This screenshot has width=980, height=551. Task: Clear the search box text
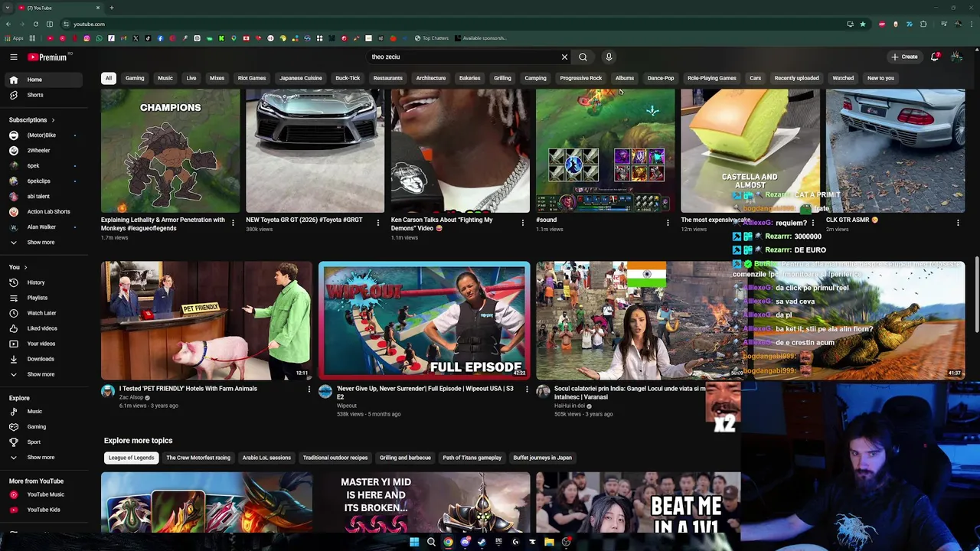click(x=564, y=57)
